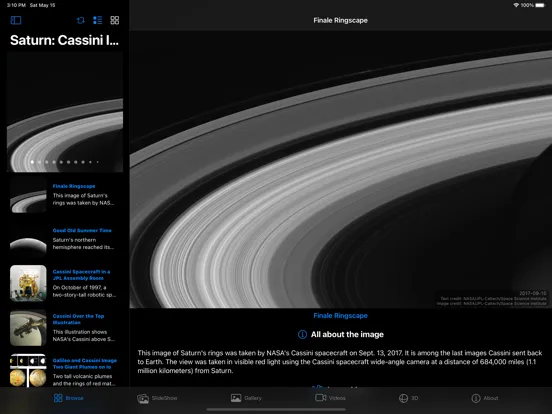
Task: Tap the featured Saturn rings carousel image
Action: point(65,112)
